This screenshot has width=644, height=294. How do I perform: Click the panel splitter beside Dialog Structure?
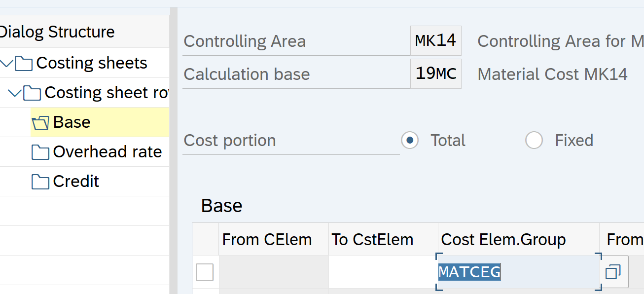tap(173, 148)
